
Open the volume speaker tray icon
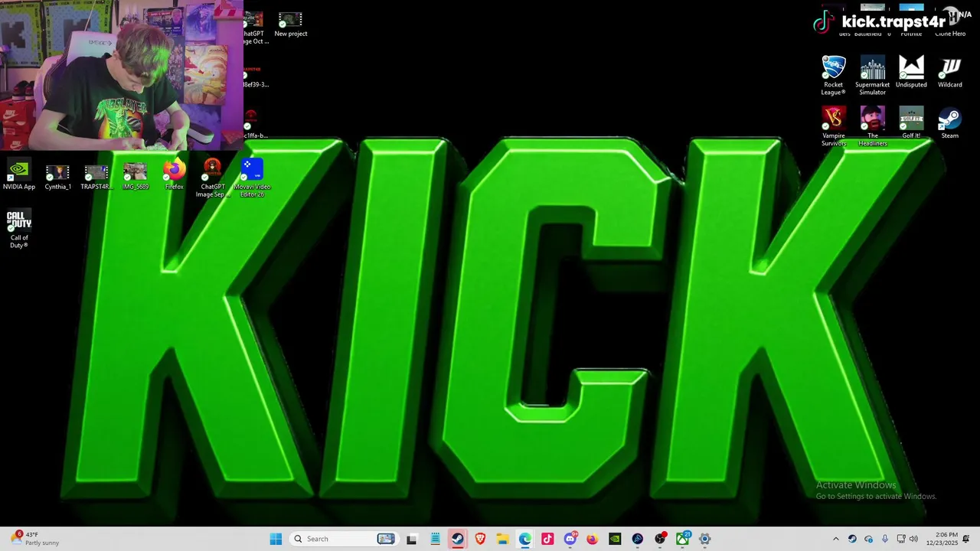tap(913, 539)
